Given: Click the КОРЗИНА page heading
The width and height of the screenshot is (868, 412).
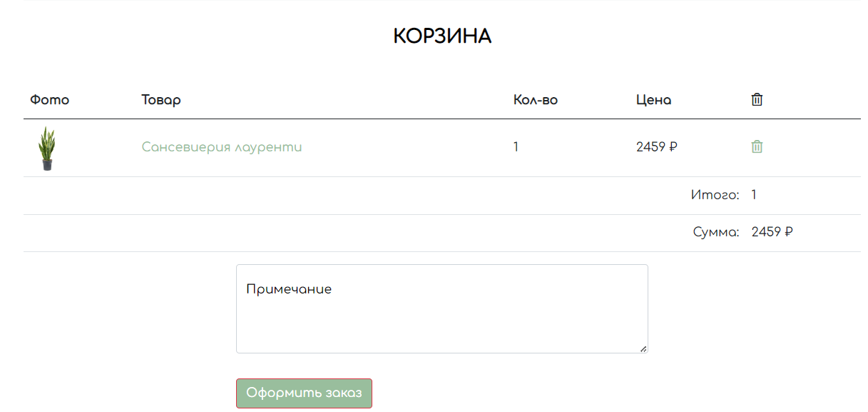Looking at the screenshot, I should [x=442, y=36].
